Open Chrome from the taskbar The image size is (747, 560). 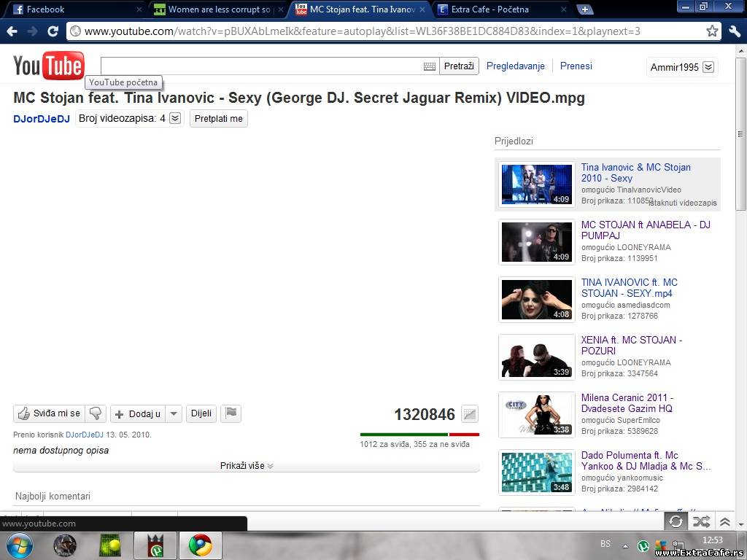201,545
